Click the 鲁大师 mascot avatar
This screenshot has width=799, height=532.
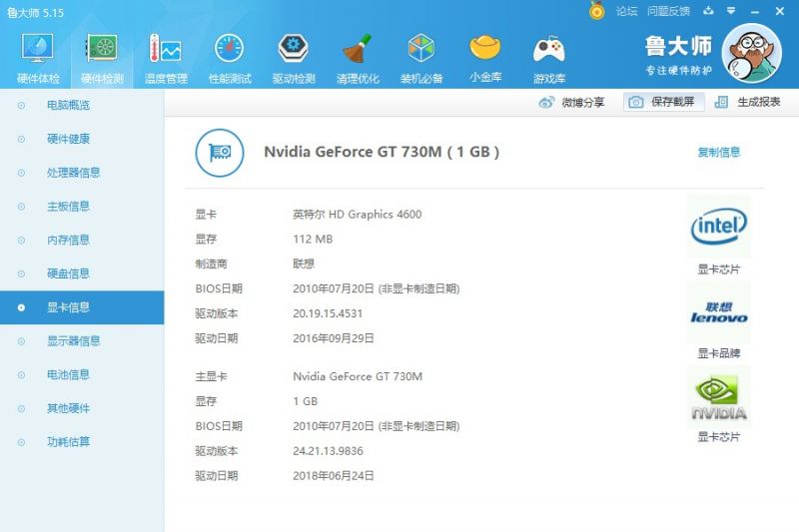click(752, 54)
